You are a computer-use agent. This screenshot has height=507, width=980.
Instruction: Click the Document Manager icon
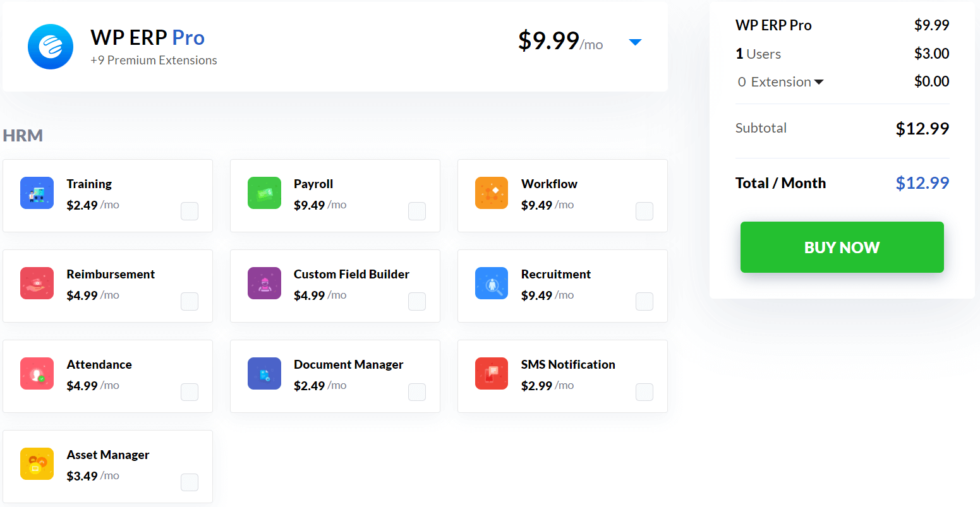[264, 373]
